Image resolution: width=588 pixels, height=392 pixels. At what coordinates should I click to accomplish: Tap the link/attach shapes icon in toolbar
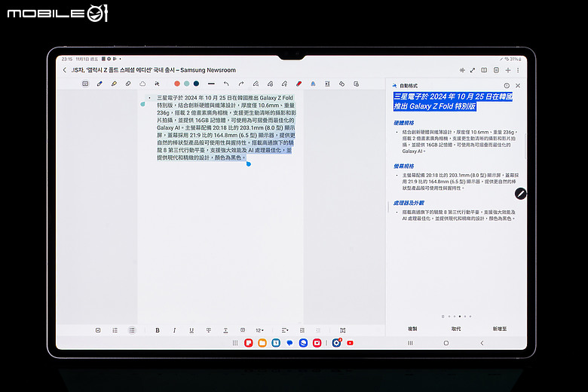[341, 84]
